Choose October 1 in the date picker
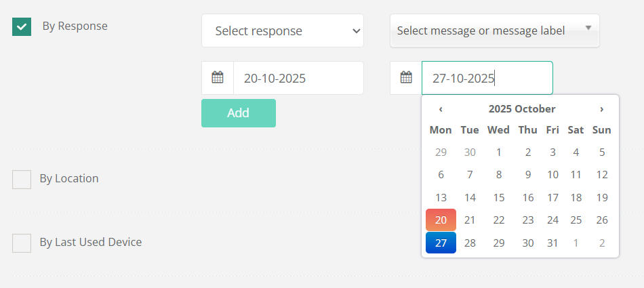The height and width of the screenshot is (288, 644). [499, 152]
